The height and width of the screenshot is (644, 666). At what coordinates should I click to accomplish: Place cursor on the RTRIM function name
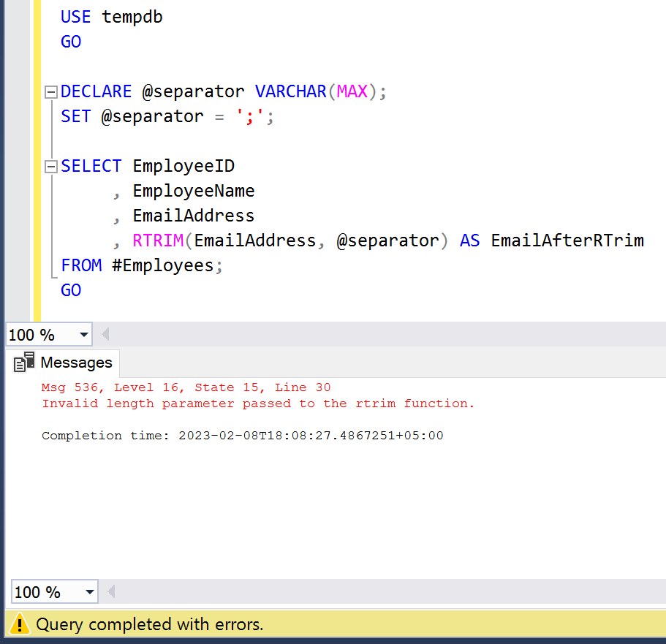(157, 240)
